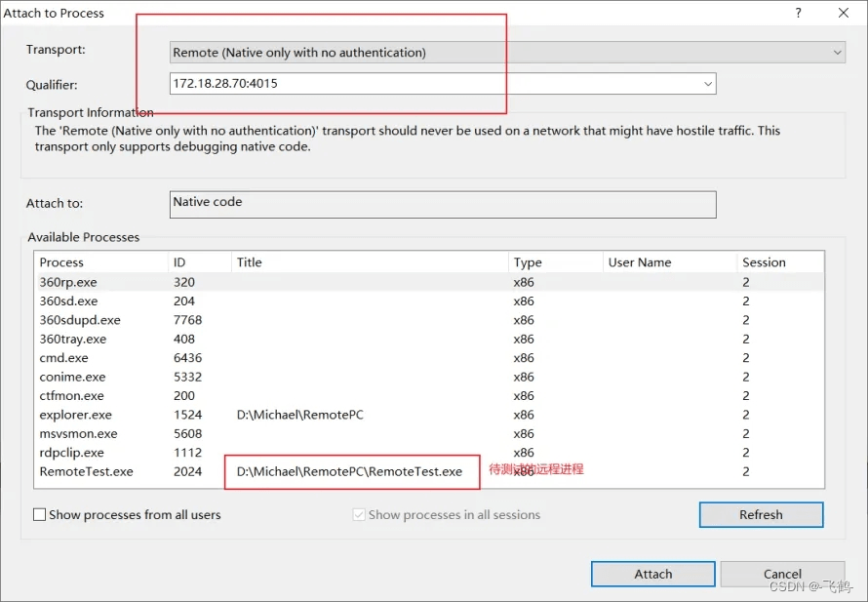Viewport: 868px width, 602px height.
Task: Click the x86 type of 360rp.exe
Action: [524, 282]
